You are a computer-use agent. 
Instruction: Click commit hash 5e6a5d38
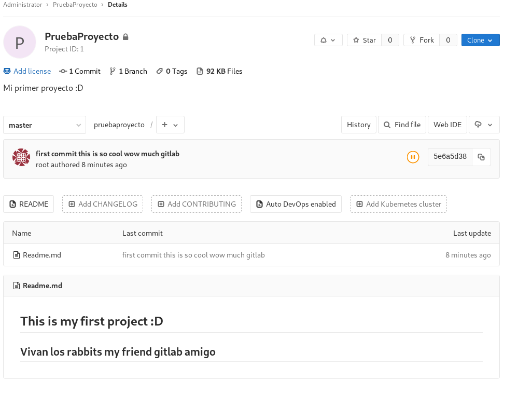pyautogui.click(x=450, y=156)
